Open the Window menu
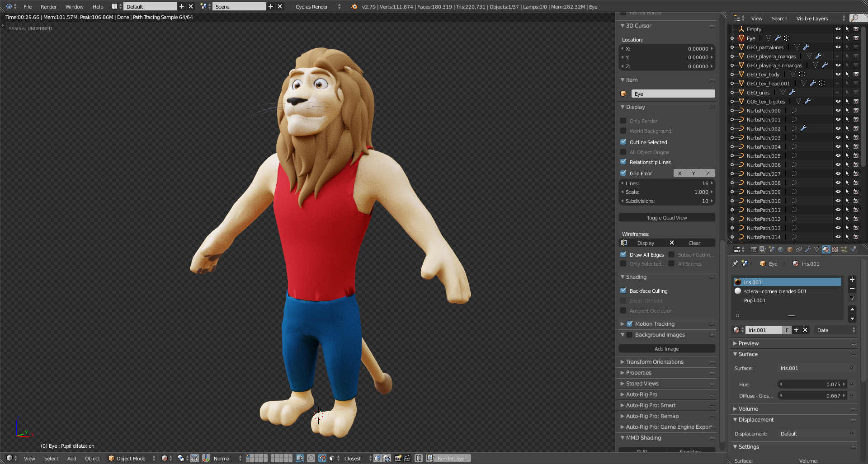 pos(74,7)
